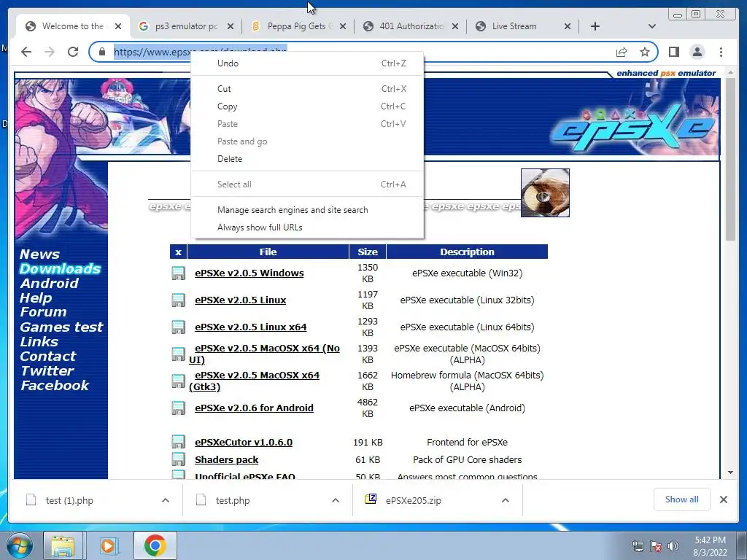This screenshot has height=560, width=747.
Task: Click Show all downloads button
Action: [682, 499]
